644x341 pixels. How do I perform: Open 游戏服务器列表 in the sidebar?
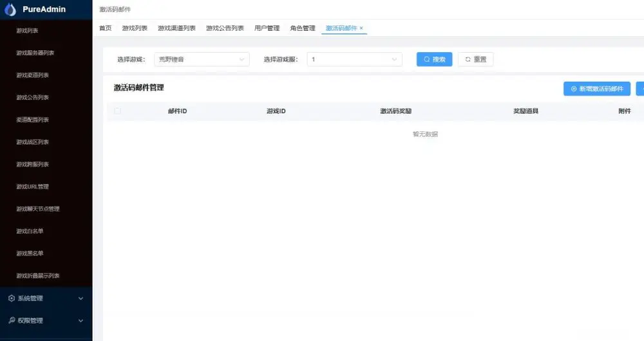[35, 53]
